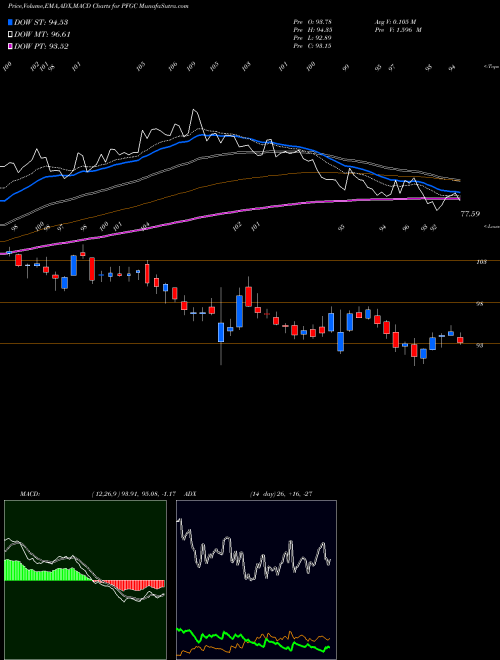Screen dimensions: 500x660
Task: Click the tall blue candlestick with long wick near chart center
Action: pyautogui.click(x=221, y=332)
